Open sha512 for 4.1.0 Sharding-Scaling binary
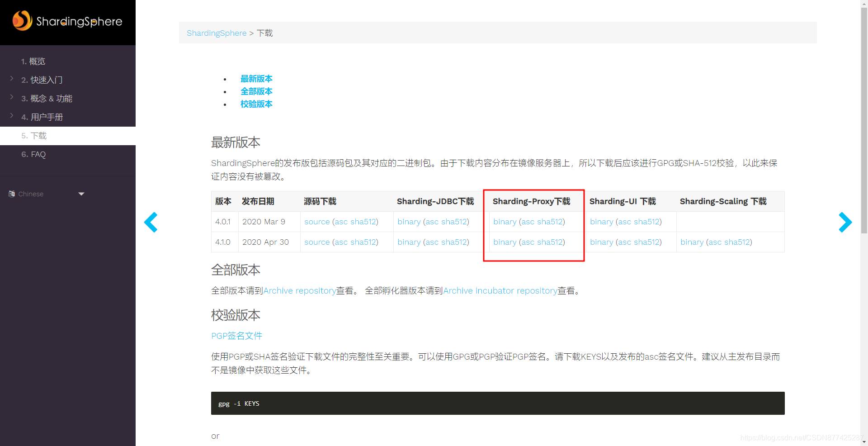The image size is (868, 446). [737, 242]
